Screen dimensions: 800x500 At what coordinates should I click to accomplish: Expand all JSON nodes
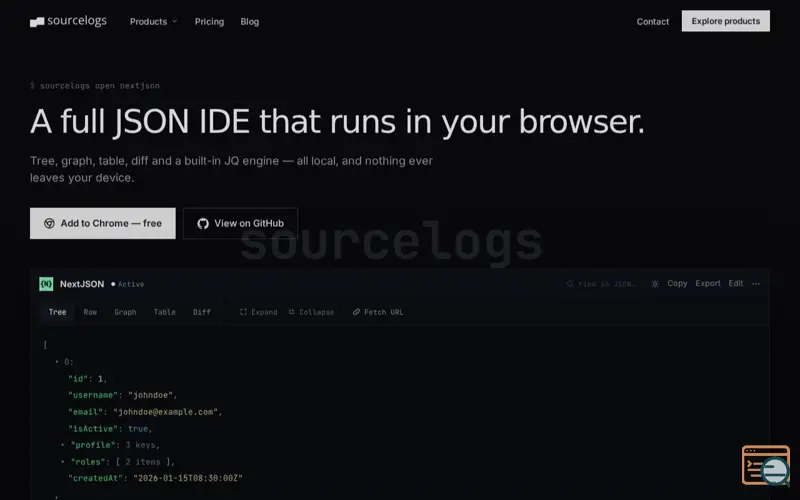pos(259,312)
